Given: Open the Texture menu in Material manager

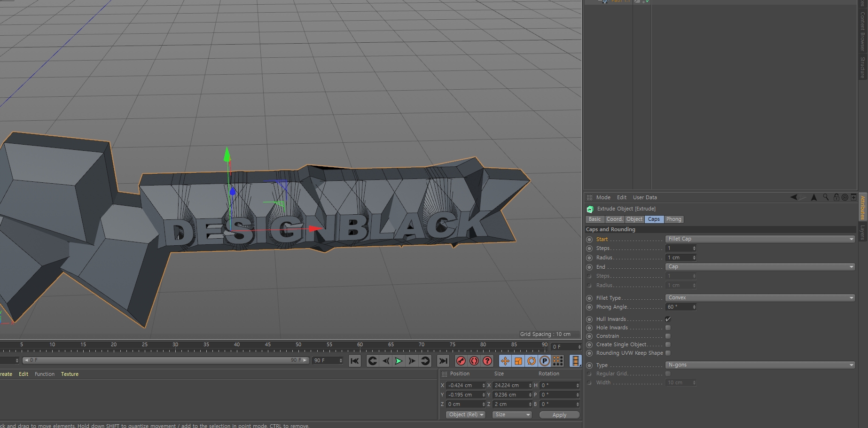Looking at the screenshot, I should point(70,374).
